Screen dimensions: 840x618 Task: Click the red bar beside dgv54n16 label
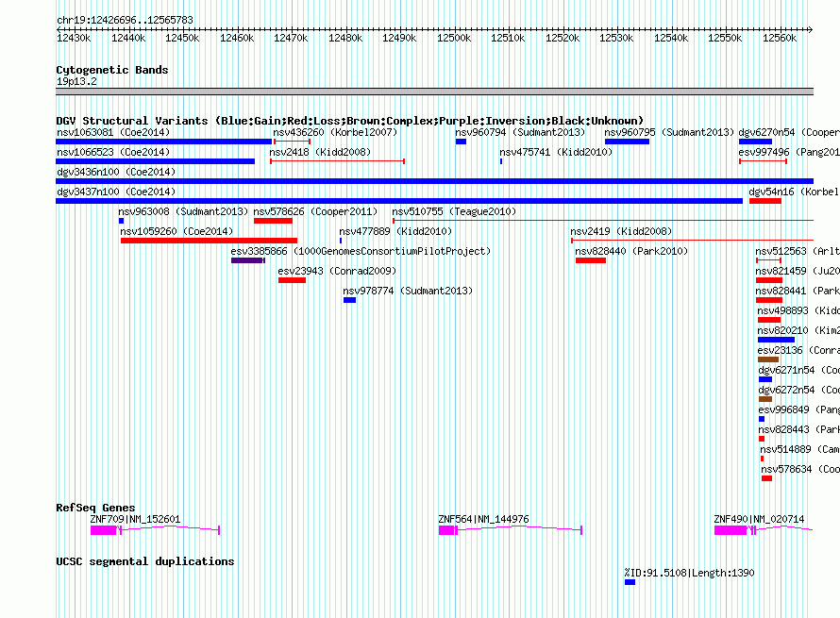(x=765, y=201)
